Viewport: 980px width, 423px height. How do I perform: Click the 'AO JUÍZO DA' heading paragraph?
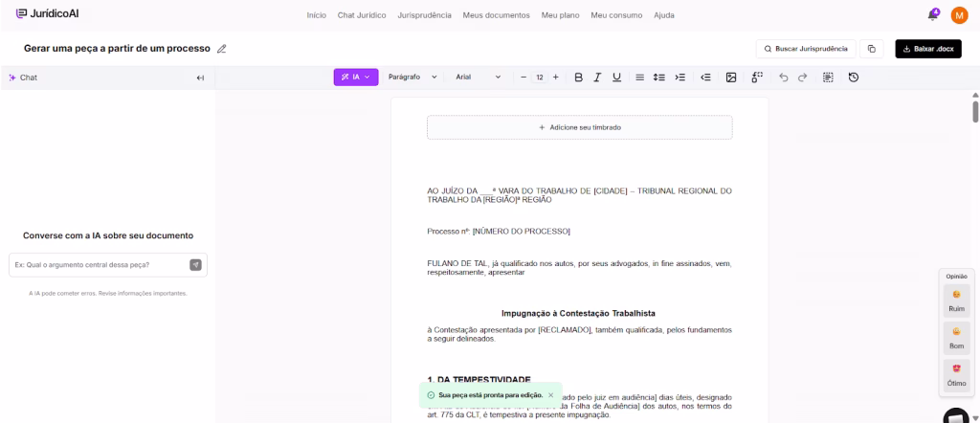coord(579,195)
